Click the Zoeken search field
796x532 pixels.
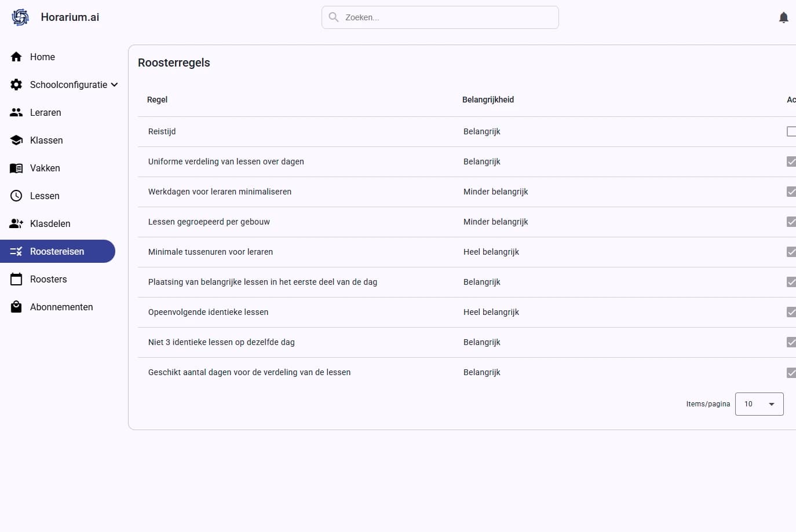click(446, 17)
